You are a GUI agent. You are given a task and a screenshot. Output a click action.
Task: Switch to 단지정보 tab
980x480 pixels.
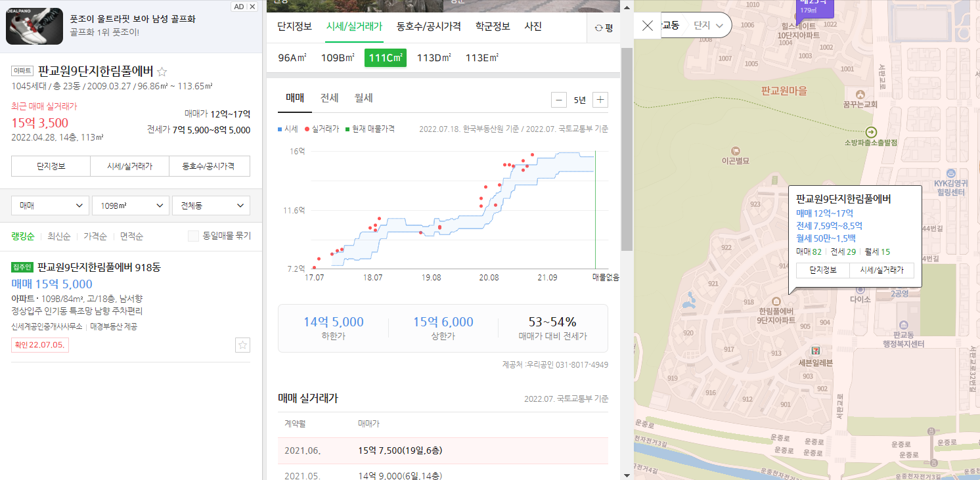point(294,27)
